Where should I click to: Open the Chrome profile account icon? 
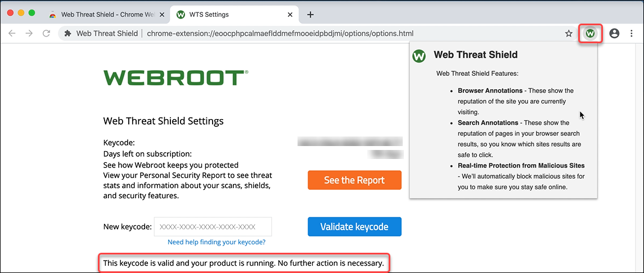click(614, 34)
